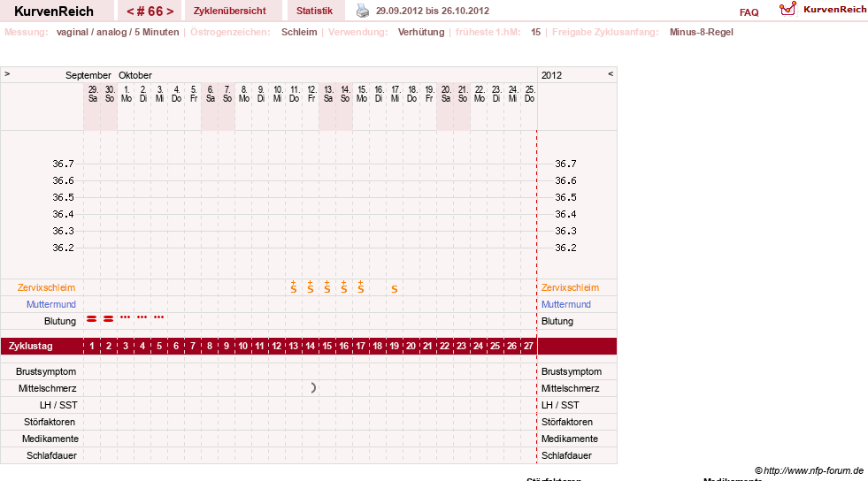Click the 'Schleim' setting value
This screenshot has width=868, height=481.
pyautogui.click(x=299, y=32)
